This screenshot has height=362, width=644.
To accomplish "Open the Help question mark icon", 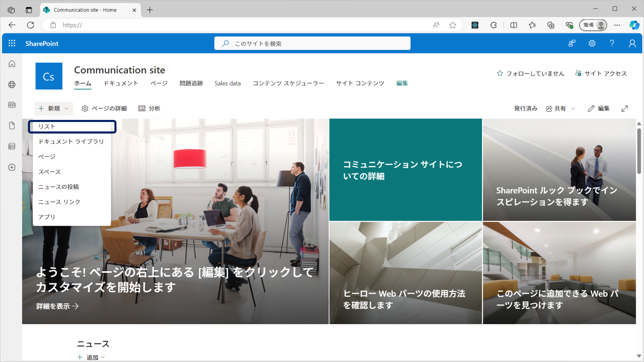I will click(x=612, y=43).
